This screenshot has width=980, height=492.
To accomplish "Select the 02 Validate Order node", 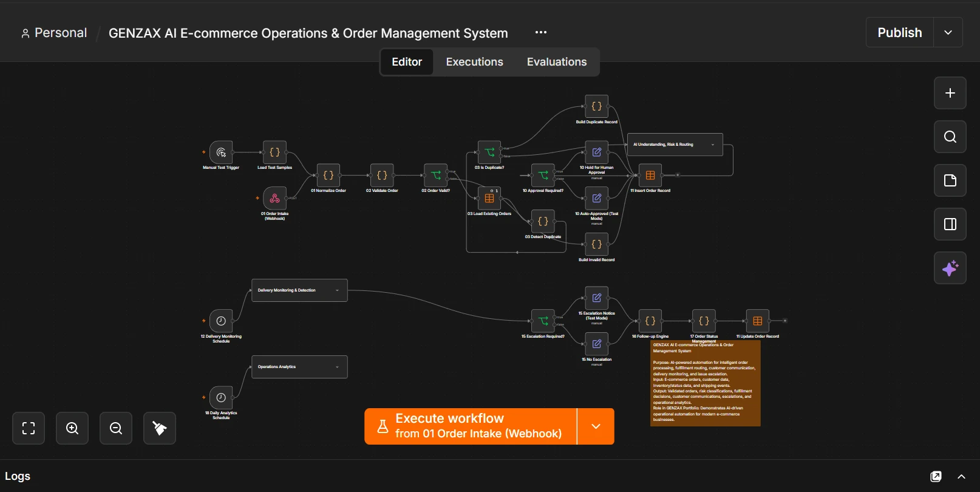I will pos(382,176).
